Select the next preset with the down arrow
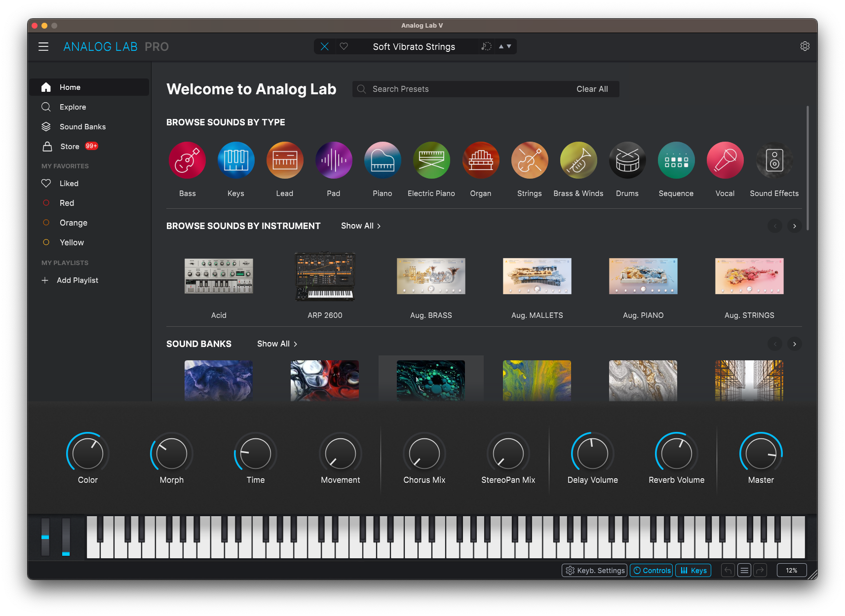This screenshot has height=616, width=845. 509,46
